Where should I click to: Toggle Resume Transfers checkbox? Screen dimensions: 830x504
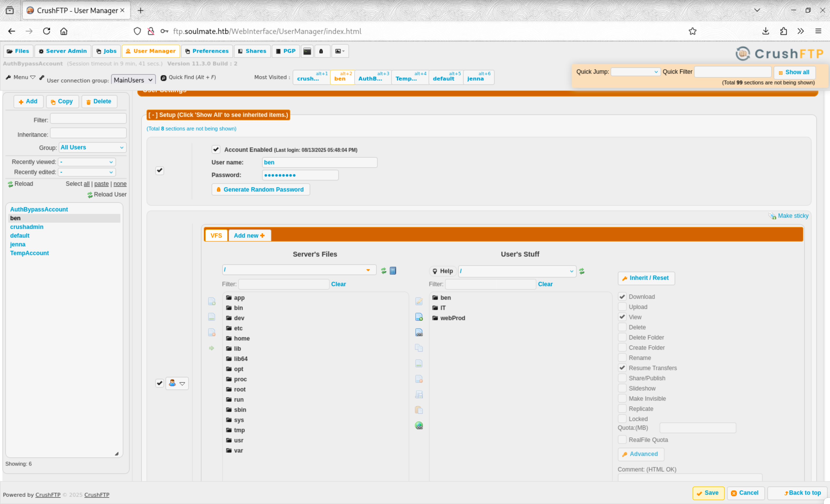(x=622, y=368)
